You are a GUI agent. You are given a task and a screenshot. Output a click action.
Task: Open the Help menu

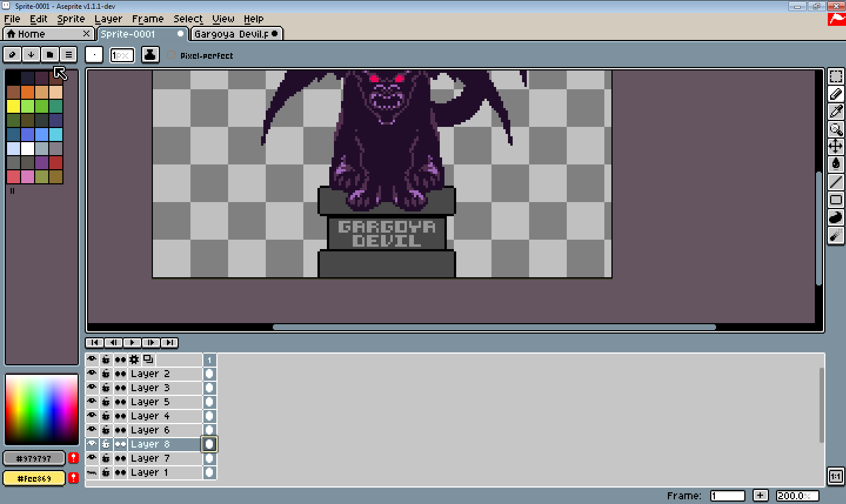coord(253,19)
